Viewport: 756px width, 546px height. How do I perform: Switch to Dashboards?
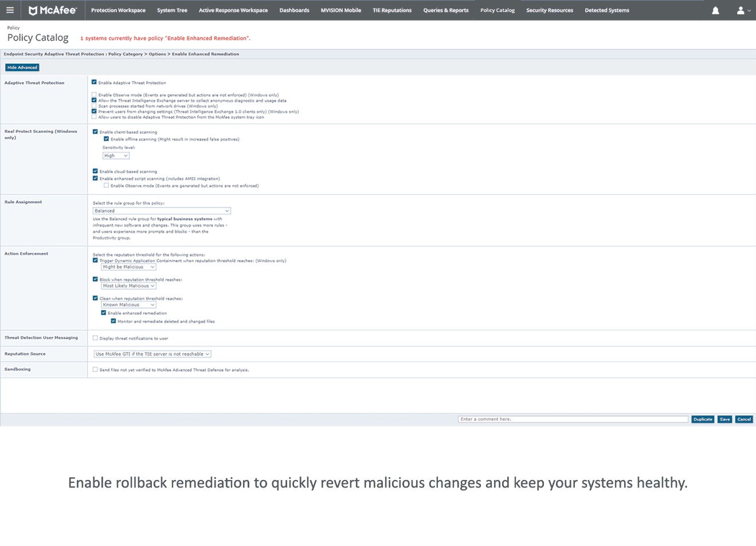point(294,10)
